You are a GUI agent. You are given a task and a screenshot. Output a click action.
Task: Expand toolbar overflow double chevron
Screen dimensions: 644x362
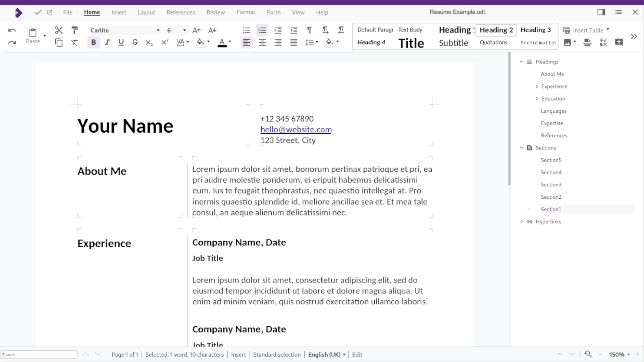pyautogui.click(x=634, y=36)
